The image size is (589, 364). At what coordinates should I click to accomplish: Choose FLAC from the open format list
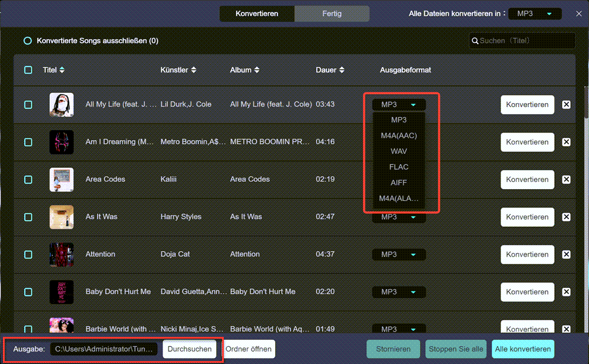pos(399,167)
